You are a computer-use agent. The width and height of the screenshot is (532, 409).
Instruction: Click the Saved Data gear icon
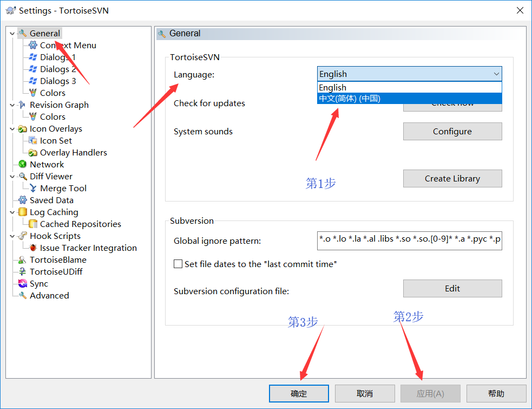tap(22, 200)
